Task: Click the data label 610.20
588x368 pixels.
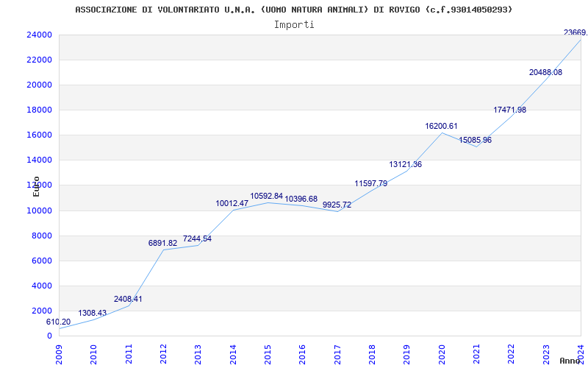Action: tap(58, 322)
